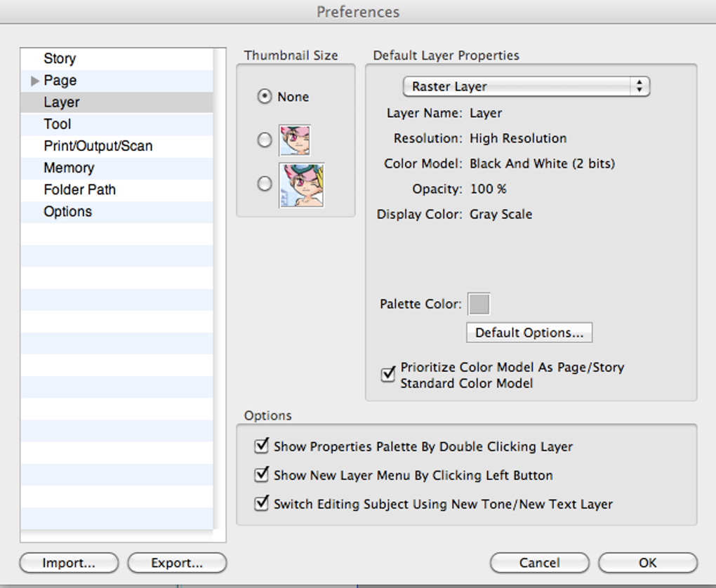Open the Tool preferences category
716x588 pixels.
[x=117, y=124]
